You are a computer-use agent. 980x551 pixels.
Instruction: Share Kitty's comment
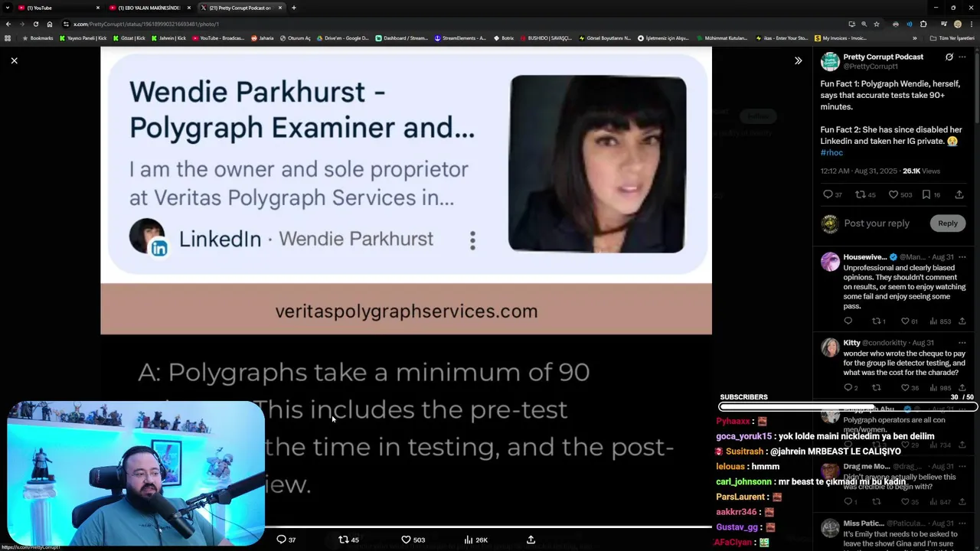coord(962,388)
